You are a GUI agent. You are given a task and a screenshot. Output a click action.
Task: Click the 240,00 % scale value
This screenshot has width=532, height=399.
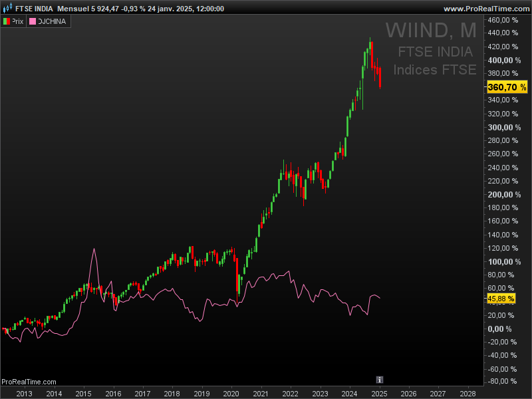coord(503,168)
